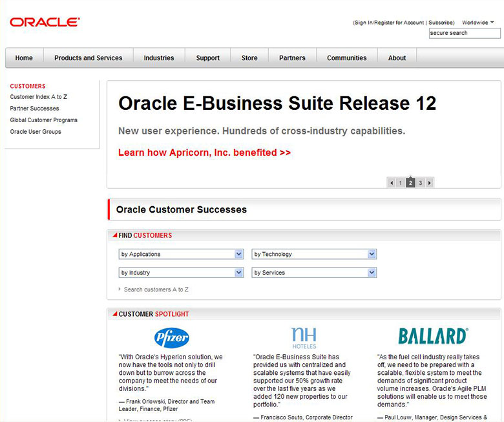504x422 pixels.
Task: Expand the by Industry dropdown
Action: (x=181, y=273)
